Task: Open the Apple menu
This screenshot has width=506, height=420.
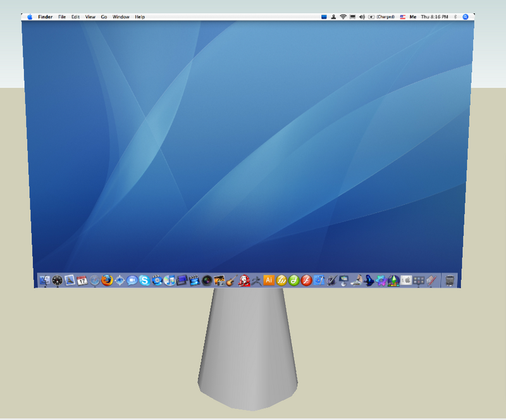Action: tap(30, 17)
